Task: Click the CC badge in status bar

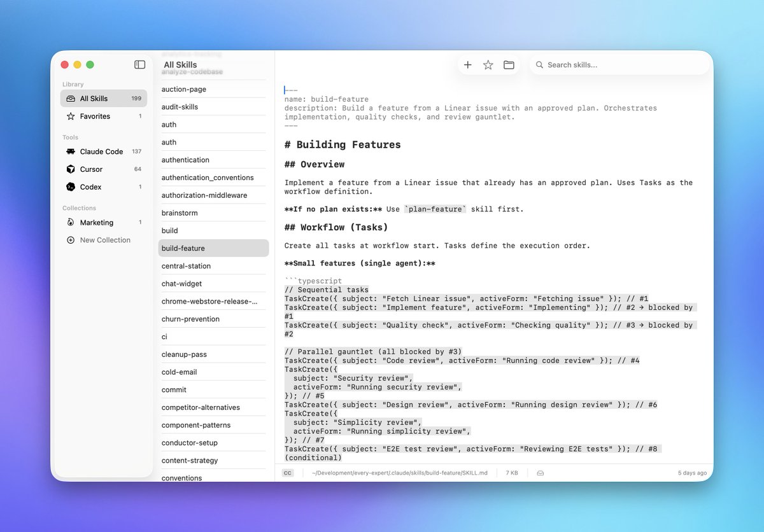Action: click(288, 473)
